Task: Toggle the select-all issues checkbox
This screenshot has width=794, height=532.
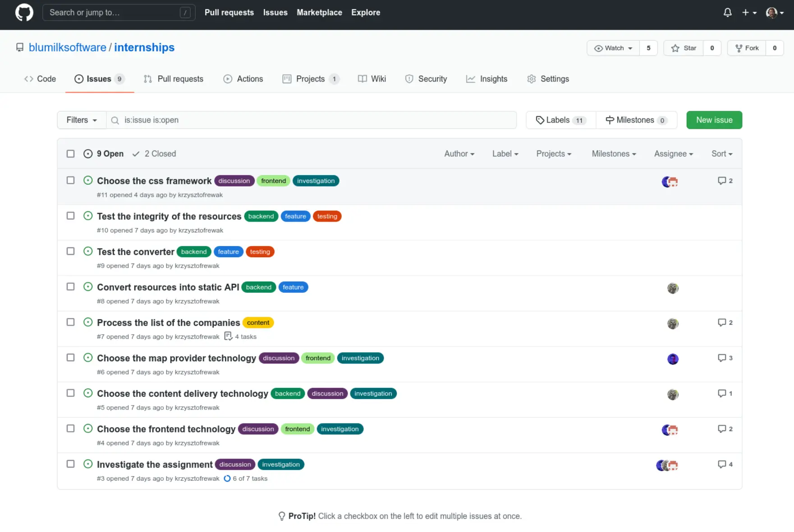Action: point(70,154)
